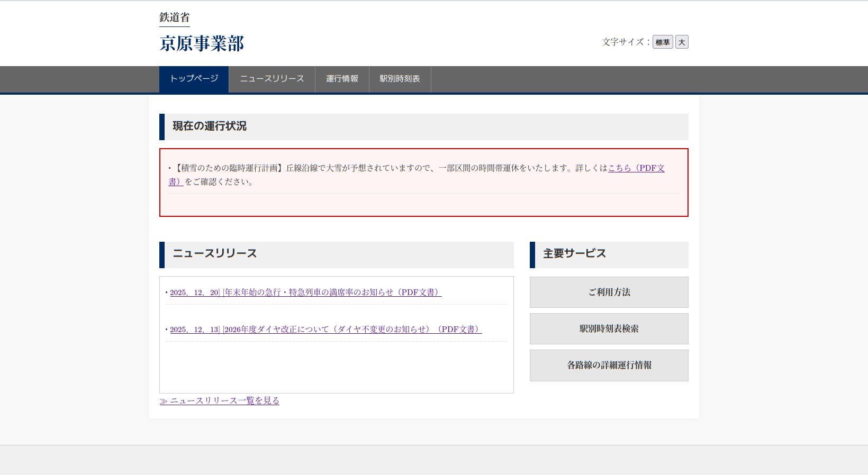This screenshot has height=475, width=868.
Task: Click the 主要サービス section heading
Action: click(x=574, y=254)
